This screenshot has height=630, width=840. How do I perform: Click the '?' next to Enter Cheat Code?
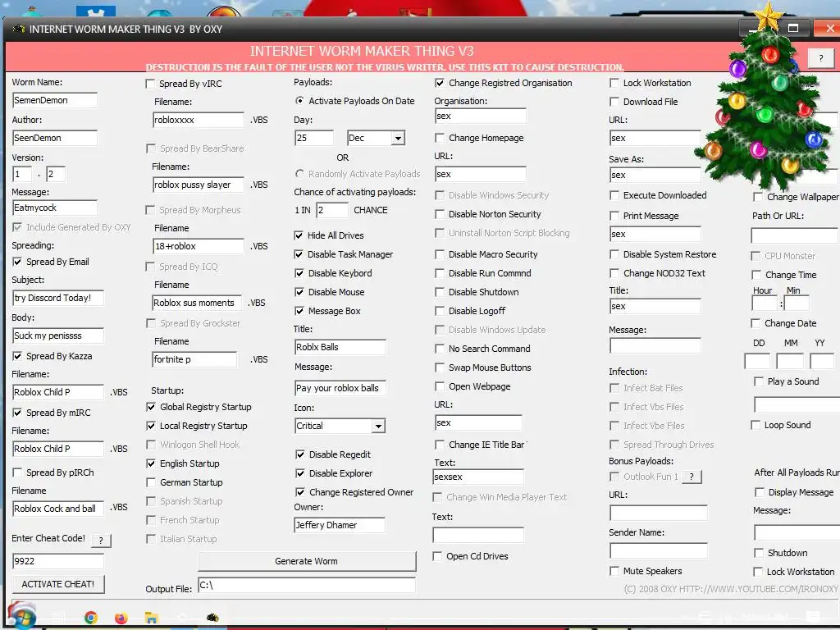pyautogui.click(x=101, y=540)
